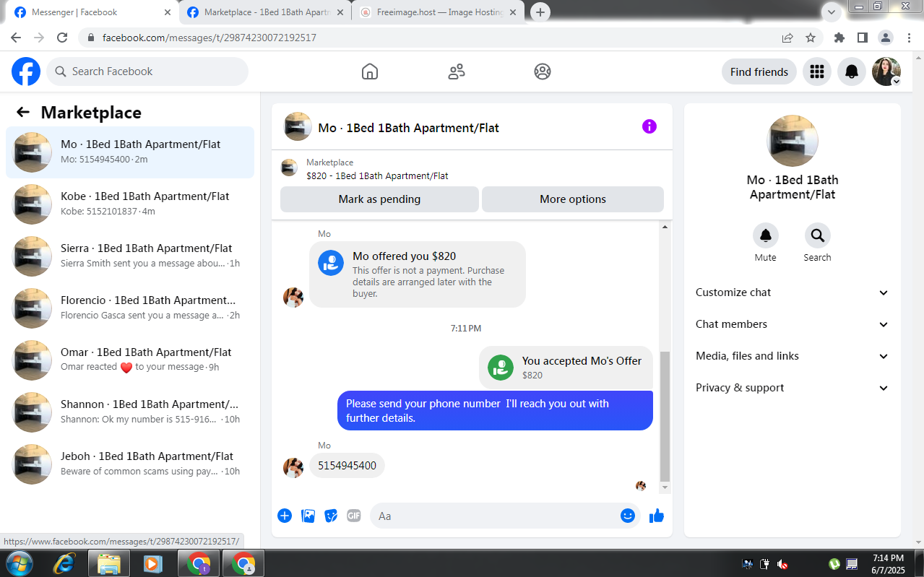Image resolution: width=924 pixels, height=577 pixels.
Task: Open Shannon conversation in the list
Action: (130, 412)
